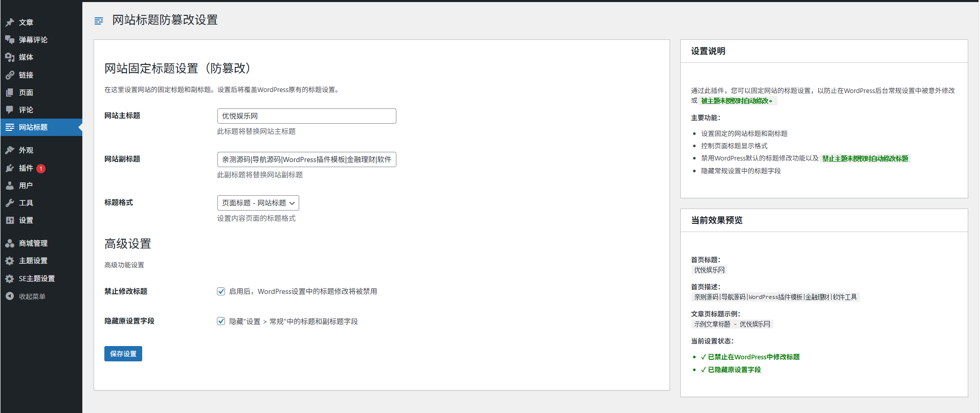Open the 用户 menu in sidebar

pos(26,186)
